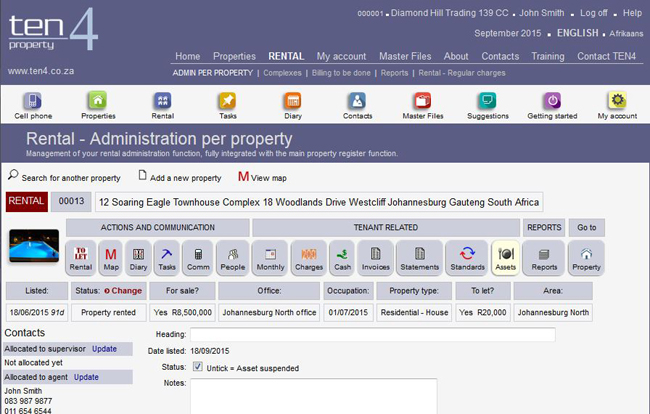
Task: Open the Suggestions toolbar icon
Action: tap(488, 106)
